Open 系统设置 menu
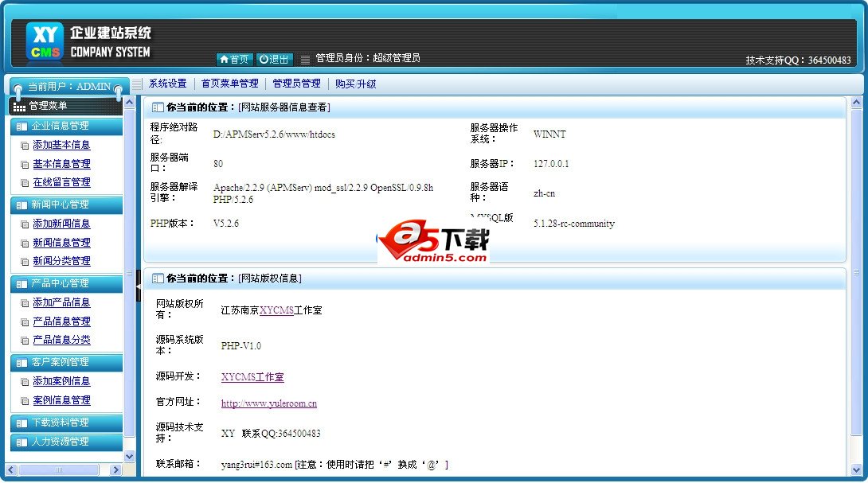The width and height of the screenshot is (868, 483). 168,84
